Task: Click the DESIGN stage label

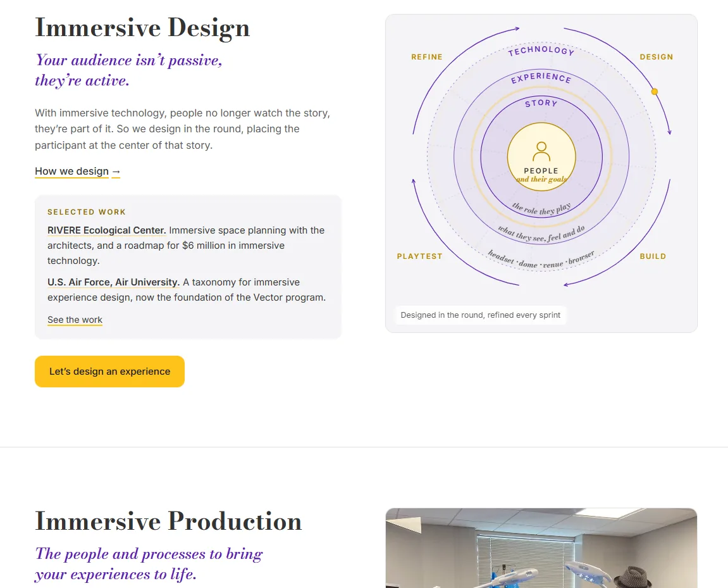Action: pyautogui.click(x=657, y=57)
